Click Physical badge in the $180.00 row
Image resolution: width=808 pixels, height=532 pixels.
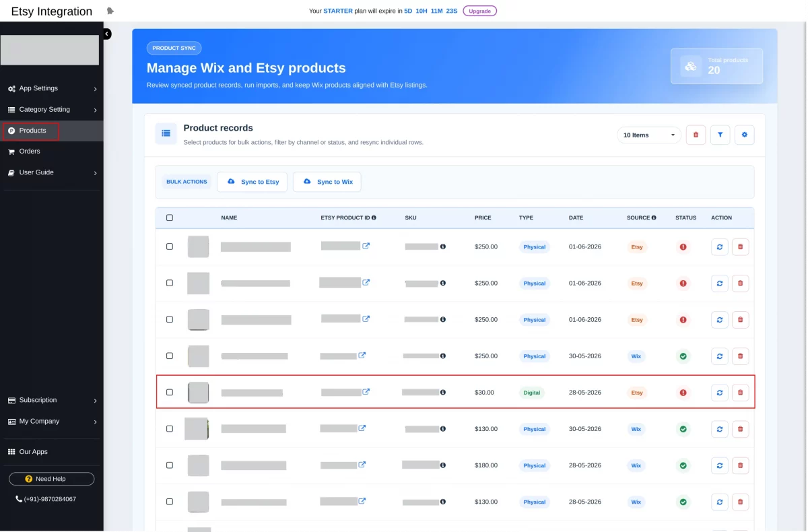pyautogui.click(x=535, y=465)
